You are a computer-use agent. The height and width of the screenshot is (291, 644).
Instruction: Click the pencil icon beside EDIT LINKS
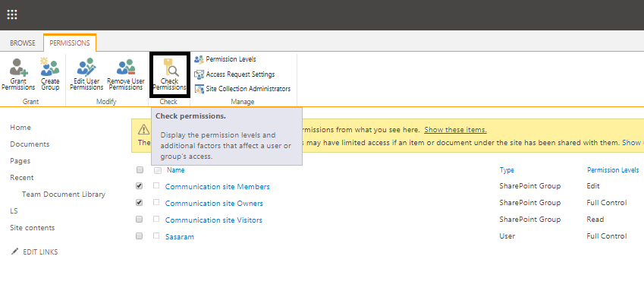(14, 251)
